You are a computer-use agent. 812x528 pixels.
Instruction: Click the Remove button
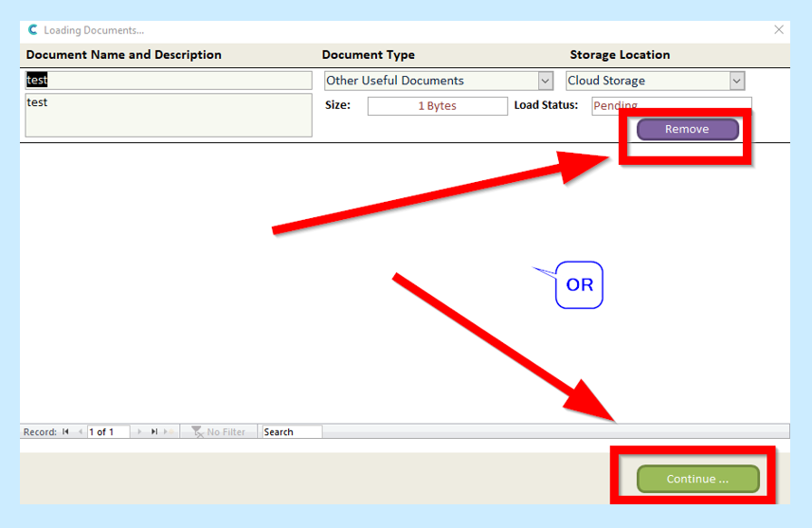pyautogui.click(x=687, y=129)
